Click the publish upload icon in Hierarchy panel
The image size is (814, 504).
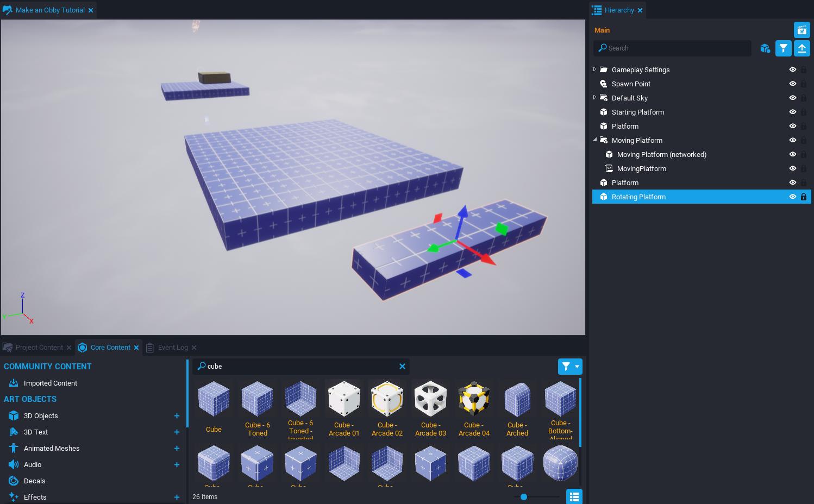click(802, 48)
